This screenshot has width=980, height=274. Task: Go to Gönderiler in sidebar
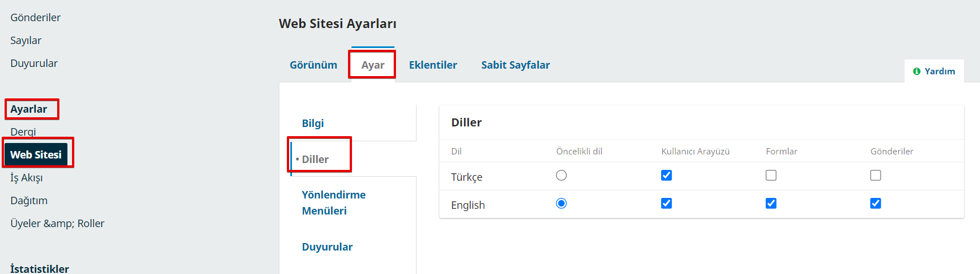tap(35, 18)
